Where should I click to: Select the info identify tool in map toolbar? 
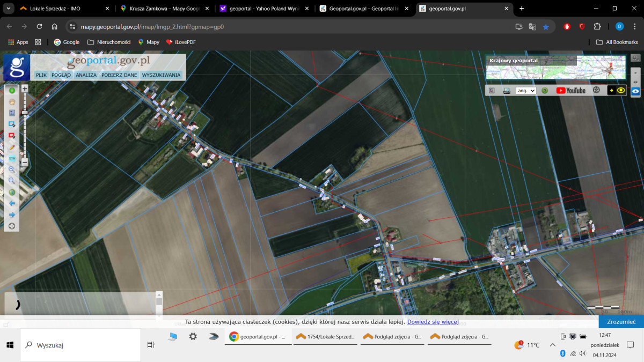point(12,90)
